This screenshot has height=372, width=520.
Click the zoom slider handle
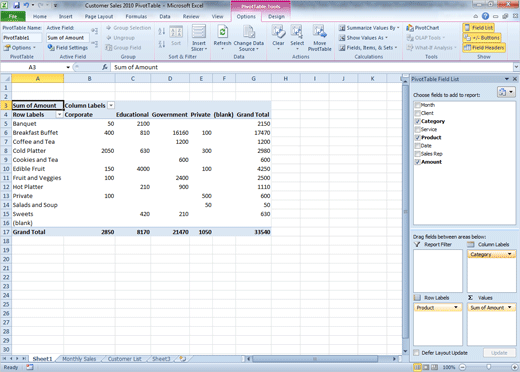[x=488, y=367]
